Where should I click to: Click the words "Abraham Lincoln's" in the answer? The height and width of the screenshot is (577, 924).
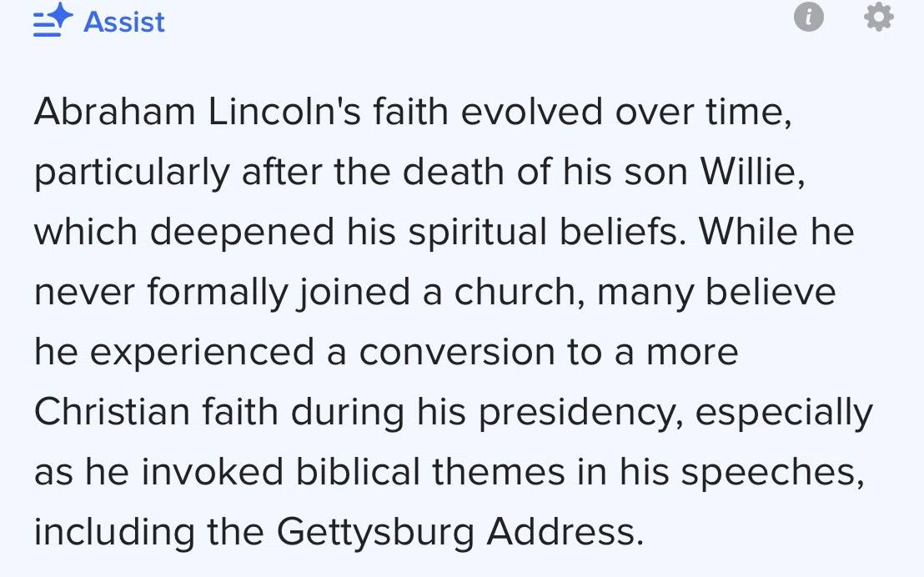point(198,112)
